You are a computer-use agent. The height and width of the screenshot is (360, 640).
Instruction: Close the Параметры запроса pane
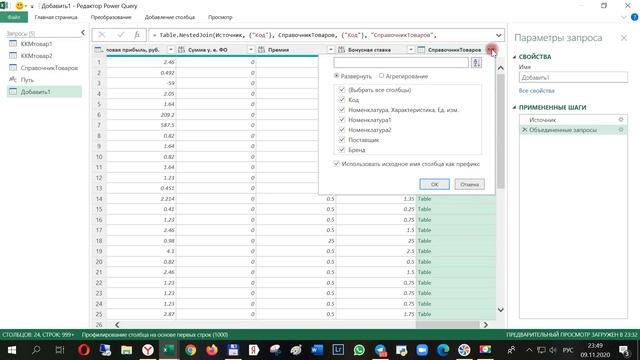[624, 38]
